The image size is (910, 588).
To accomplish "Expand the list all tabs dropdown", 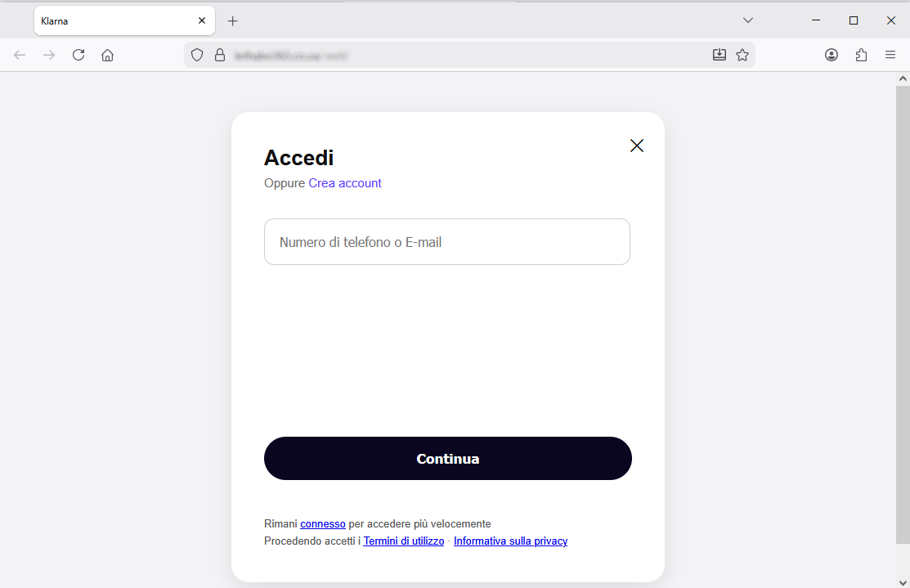I will coord(747,20).
